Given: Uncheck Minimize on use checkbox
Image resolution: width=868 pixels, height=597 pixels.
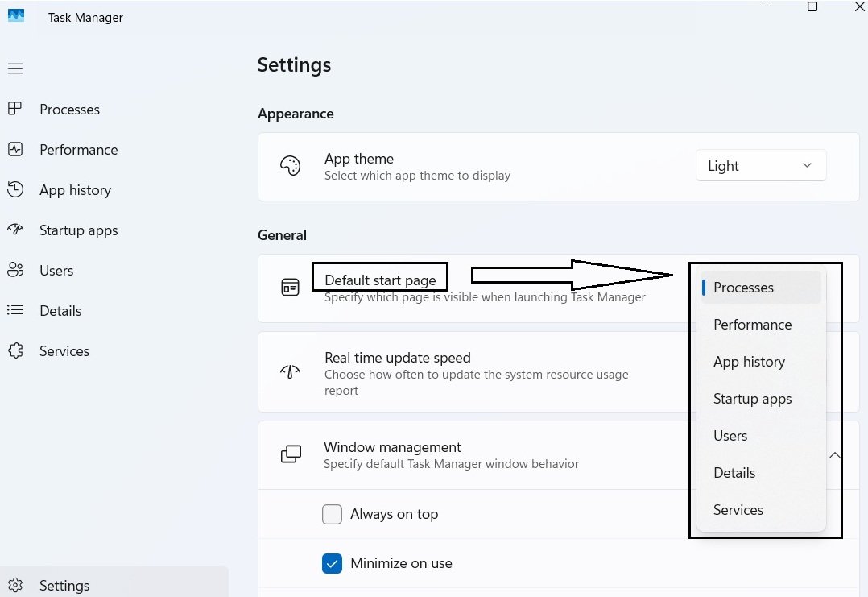Looking at the screenshot, I should 332,564.
